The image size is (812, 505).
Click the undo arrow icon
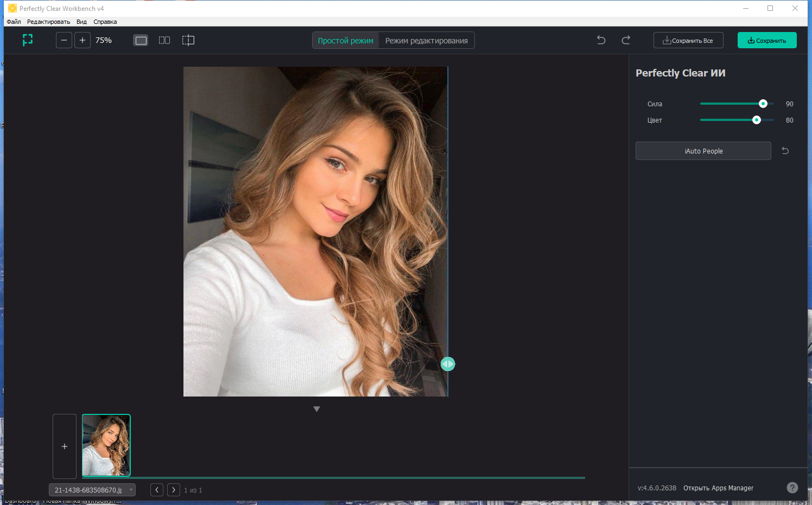[600, 40]
